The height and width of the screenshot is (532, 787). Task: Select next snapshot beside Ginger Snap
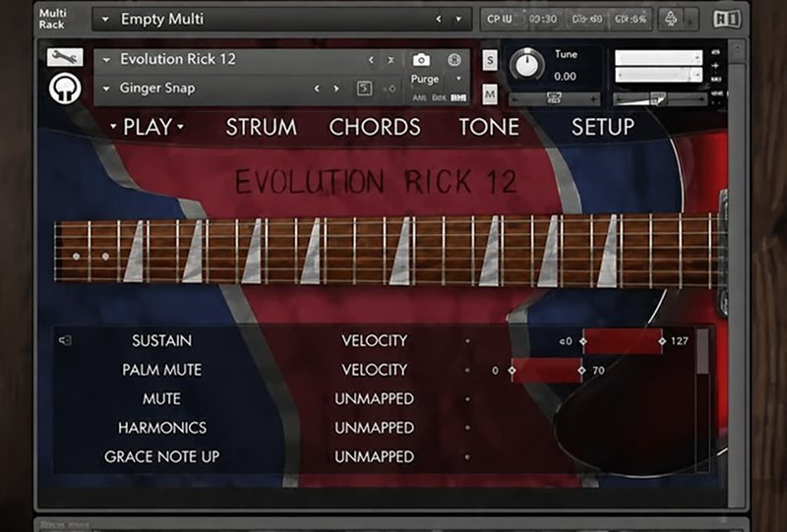(336, 89)
